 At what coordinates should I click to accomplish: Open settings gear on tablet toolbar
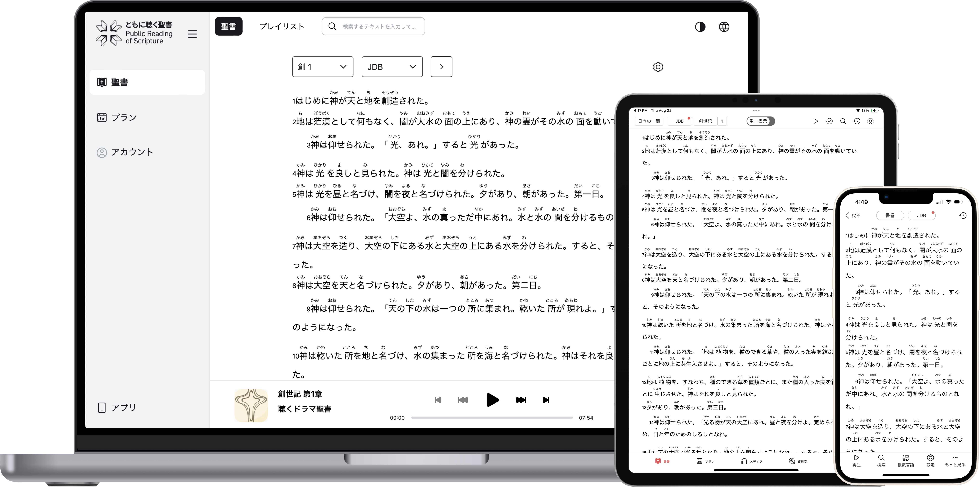870,121
